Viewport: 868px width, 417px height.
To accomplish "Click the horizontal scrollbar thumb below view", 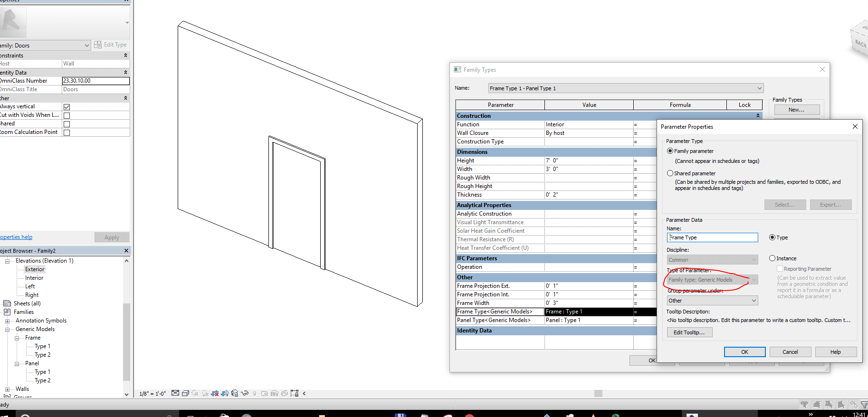I will (598, 393).
